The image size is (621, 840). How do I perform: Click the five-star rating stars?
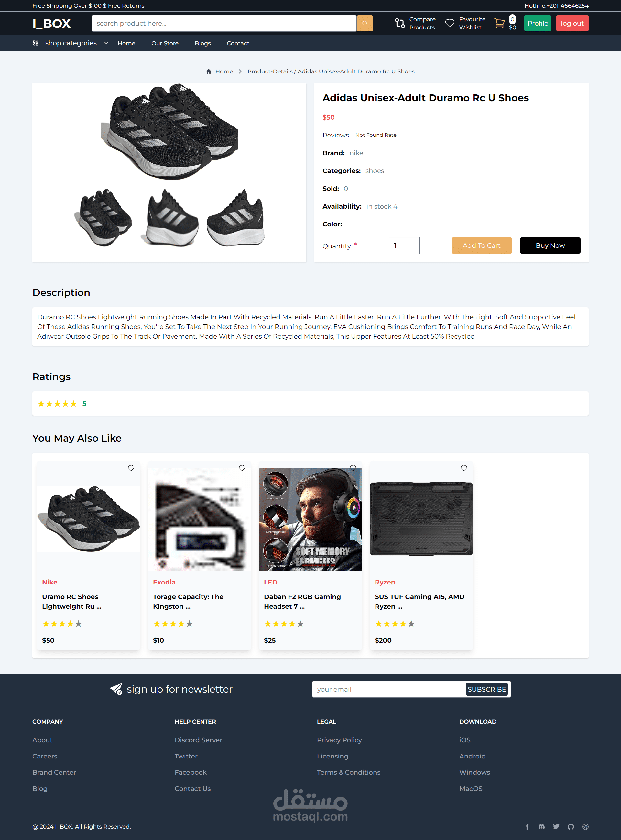coord(57,404)
